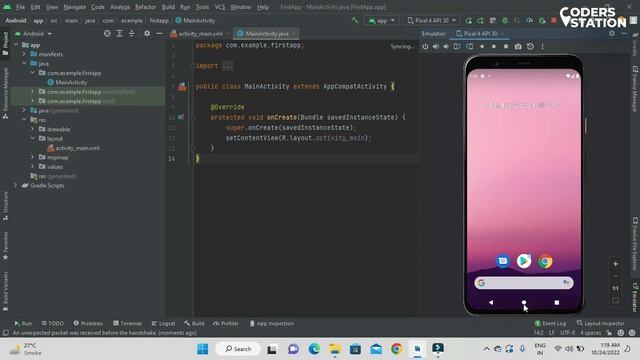Open emulator panel settings gear
The image size is (640, 360).
tap(611, 33)
